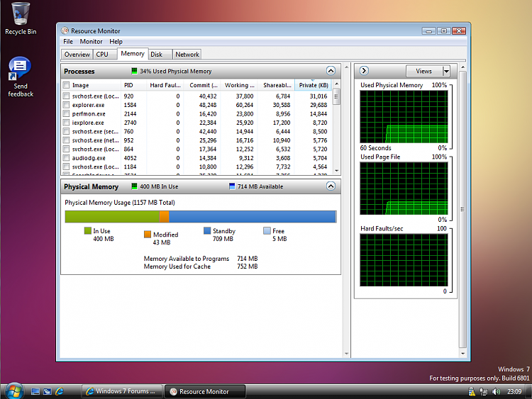Check the perfmon.exe checkbox
This screenshot has width=532, height=399.
tap(66, 113)
